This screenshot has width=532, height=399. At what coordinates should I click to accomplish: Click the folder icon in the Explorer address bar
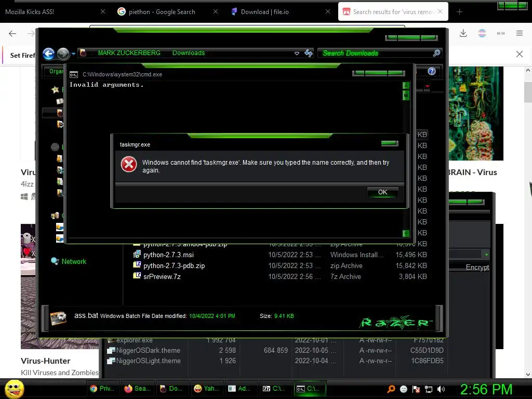point(83,53)
